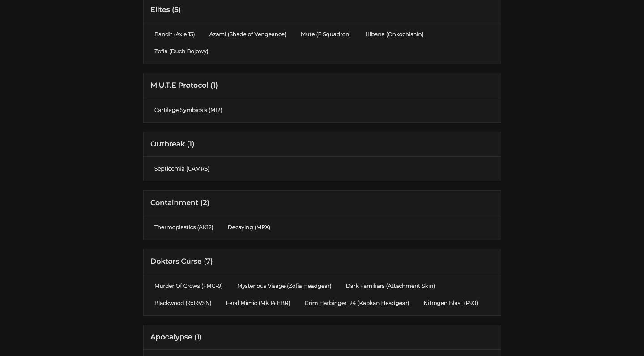Image resolution: width=644 pixels, height=356 pixels.
Task: Click the Bandit (Axle 13) elite item
Action: tap(175, 34)
